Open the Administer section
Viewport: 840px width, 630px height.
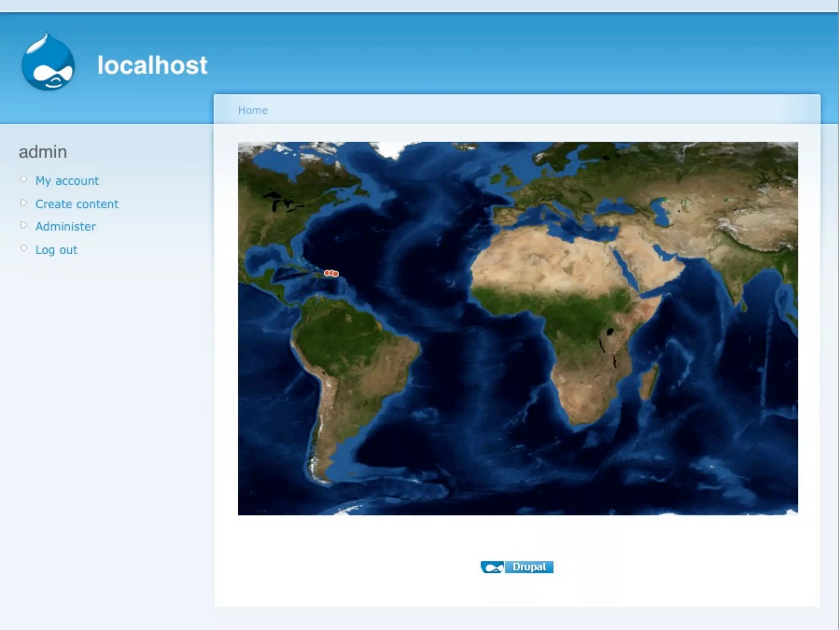pyautogui.click(x=66, y=227)
